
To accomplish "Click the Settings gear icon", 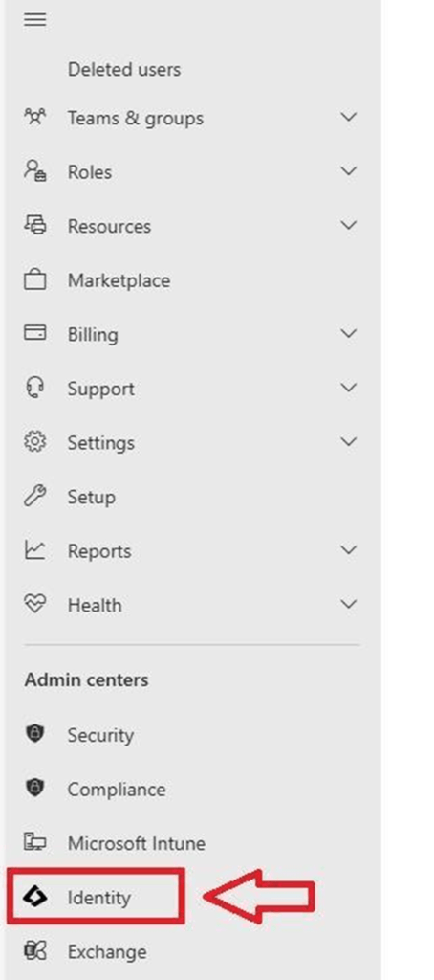I will coord(35,442).
